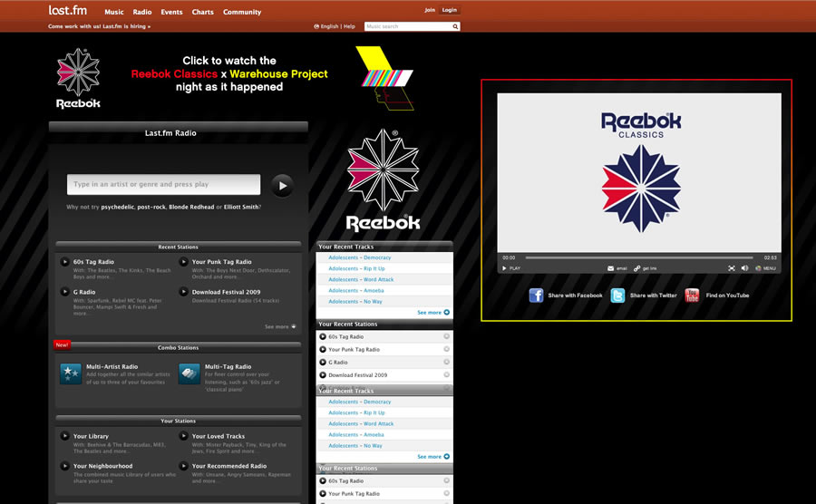This screenshot has height=504, width=816.
Task: Follow the 'Last.fm is hiring' link
Action: (x=100, y=26)
